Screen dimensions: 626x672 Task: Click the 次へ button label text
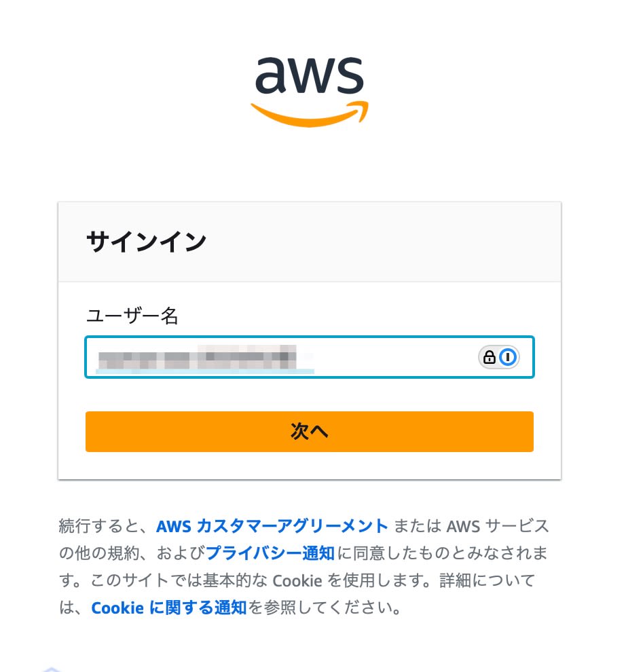[x=309, y=431]
